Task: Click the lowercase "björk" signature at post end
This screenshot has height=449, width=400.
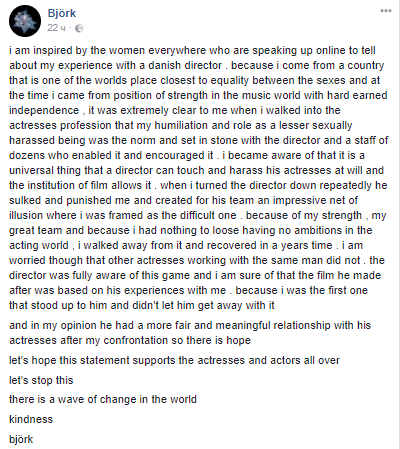Action: click(x=21, y=439)
